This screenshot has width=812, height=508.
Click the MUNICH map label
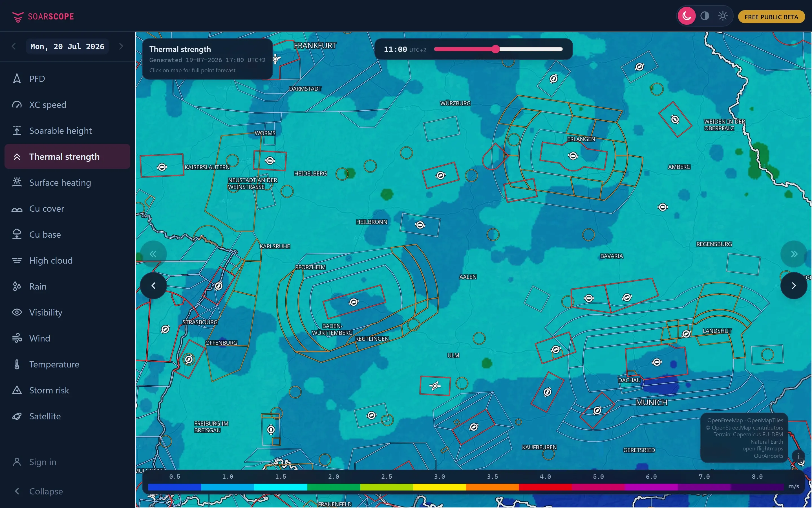pos(652,402)
